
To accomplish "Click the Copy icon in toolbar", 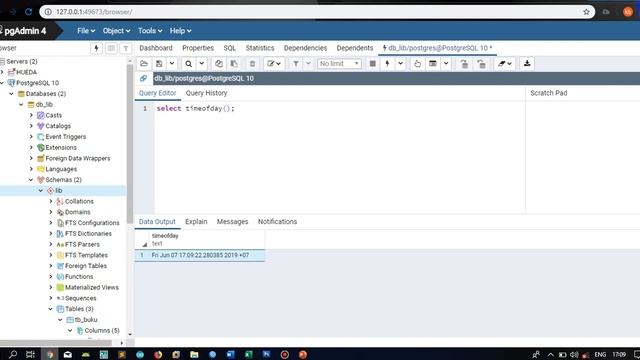I will pyautogui.click(x=219, y=64).
